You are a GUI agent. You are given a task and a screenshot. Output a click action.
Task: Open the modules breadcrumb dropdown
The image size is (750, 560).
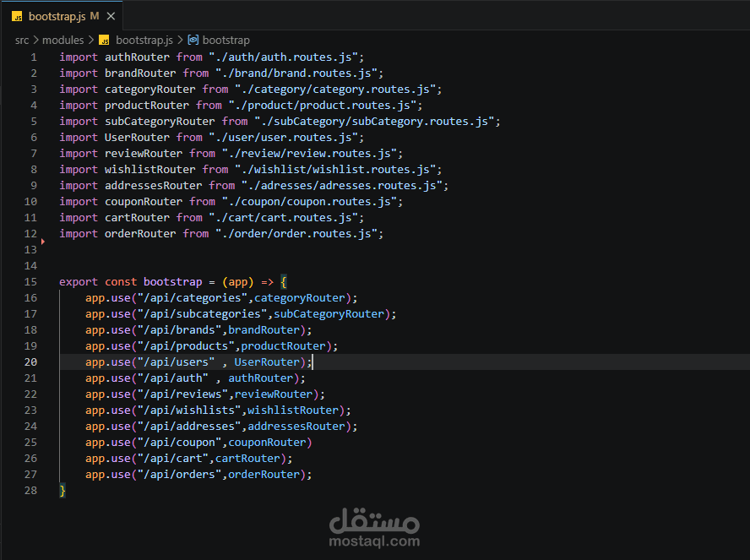(x=62, y=40)
